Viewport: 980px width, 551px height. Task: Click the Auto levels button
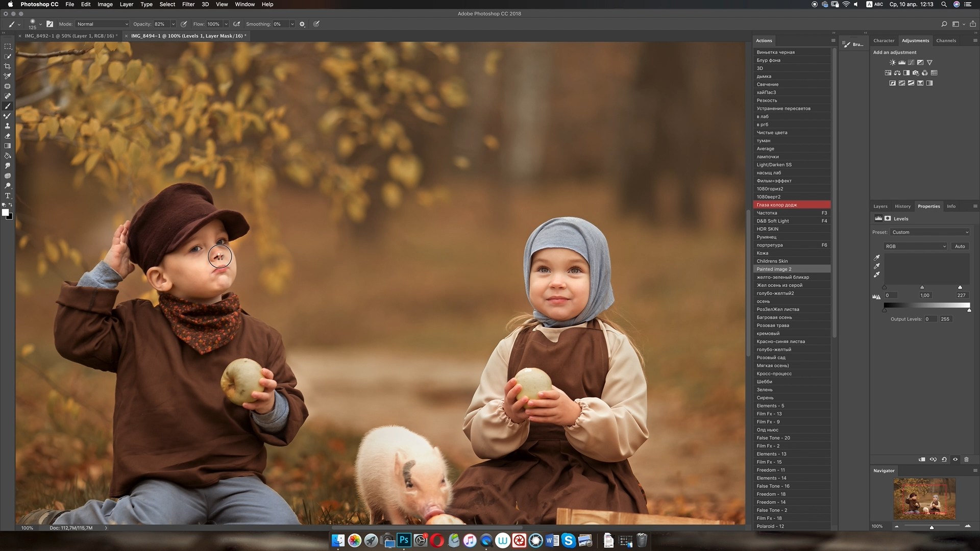(960, 246)
